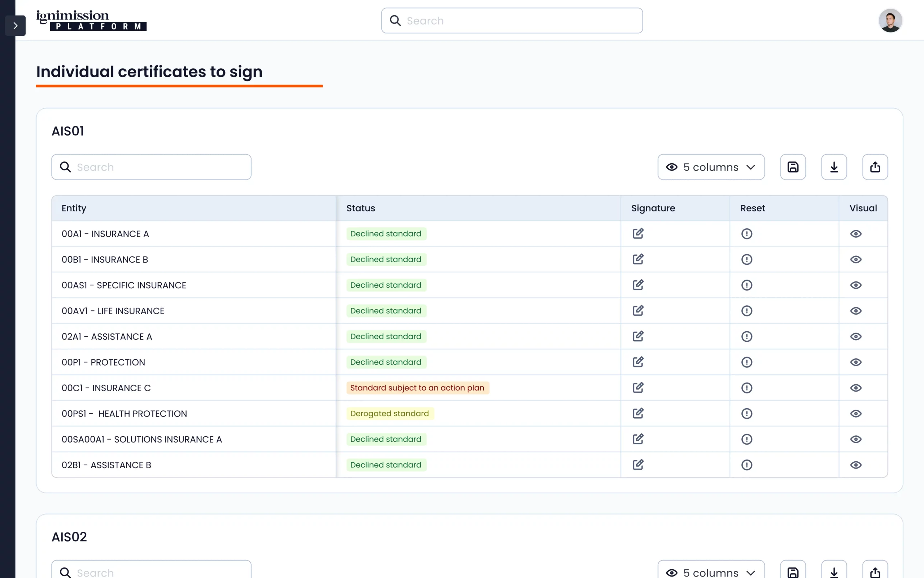Reset the 00C1 - INSURANCE C row
Image resolution: width=924 pixels, height=578 pixels.
coord(746,388)
